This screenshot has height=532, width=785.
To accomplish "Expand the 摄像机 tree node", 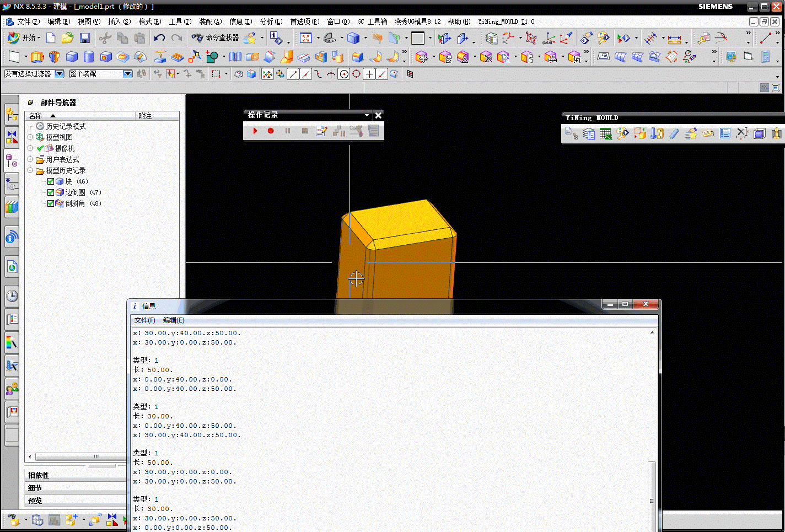I will 30,148.
